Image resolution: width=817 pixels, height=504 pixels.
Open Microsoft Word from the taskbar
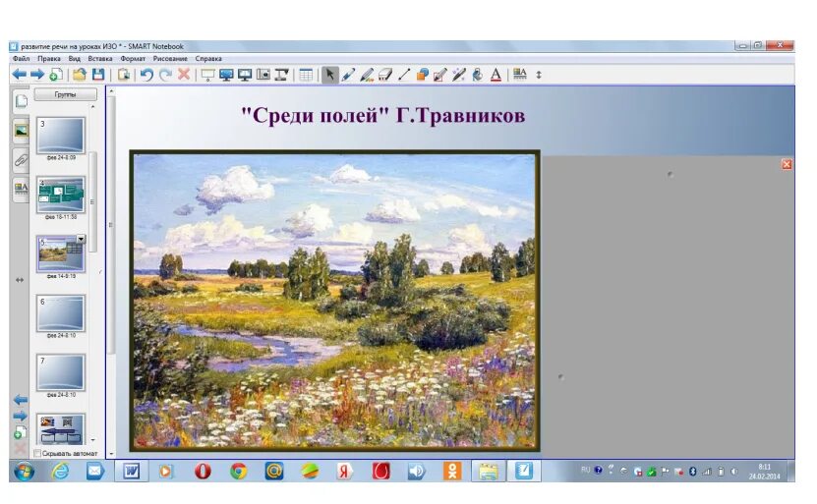click(x=132, y=472)
